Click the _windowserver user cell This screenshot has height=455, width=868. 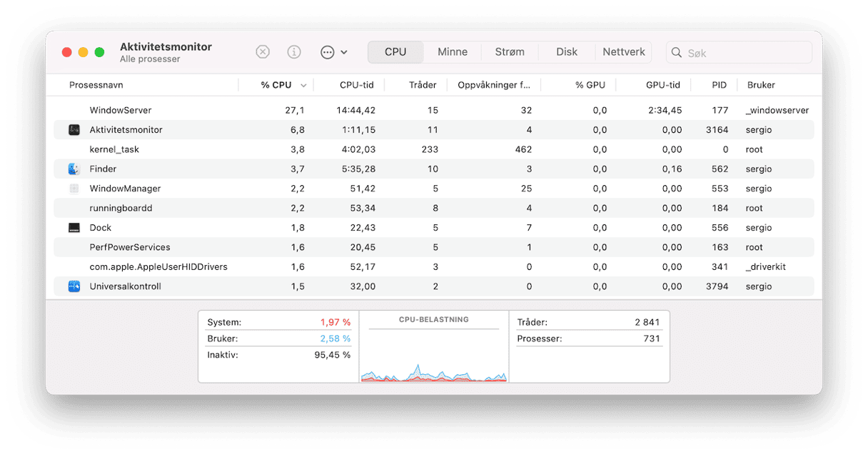[x=777, y=111]
